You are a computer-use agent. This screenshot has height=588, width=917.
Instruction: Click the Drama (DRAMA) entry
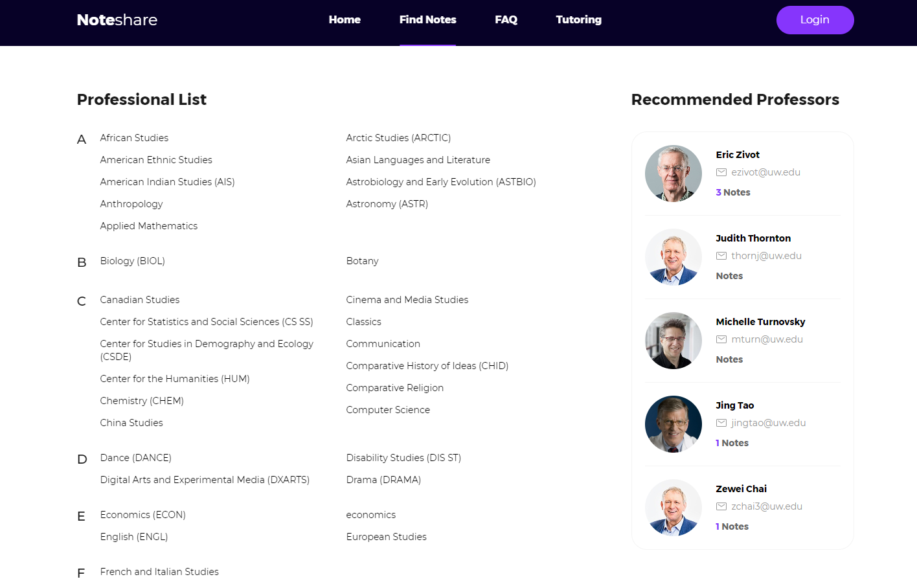(383, 480)
